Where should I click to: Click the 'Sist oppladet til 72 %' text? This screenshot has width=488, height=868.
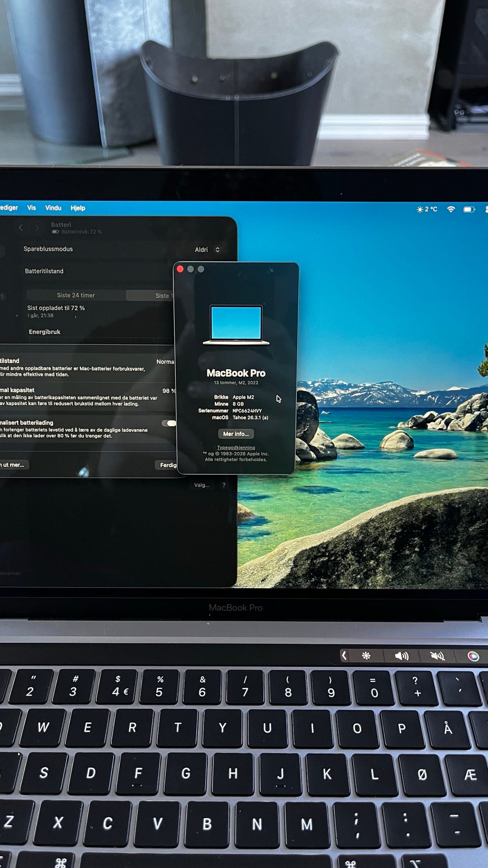(x=56, y=308)
